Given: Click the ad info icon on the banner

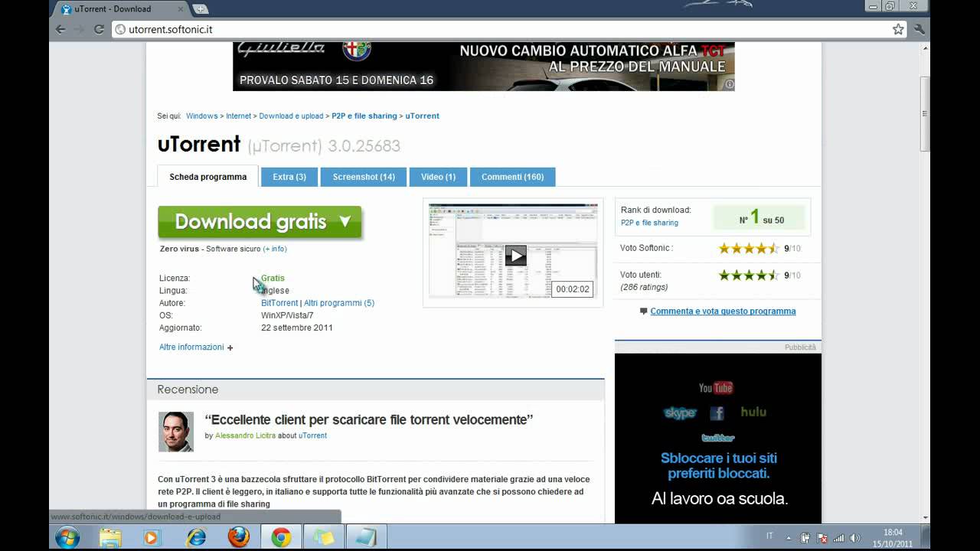Looking at the screenshot, I should pyautogui.click(x=730, y=85).
